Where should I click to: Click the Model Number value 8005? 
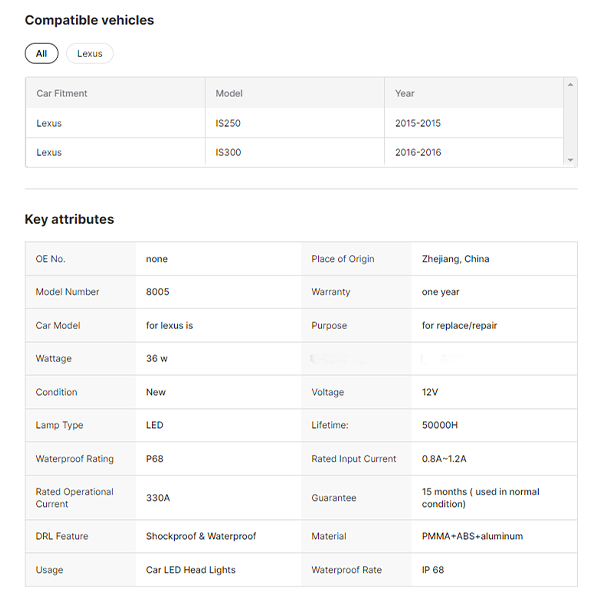pyautogui.click(x=157, y=292)
